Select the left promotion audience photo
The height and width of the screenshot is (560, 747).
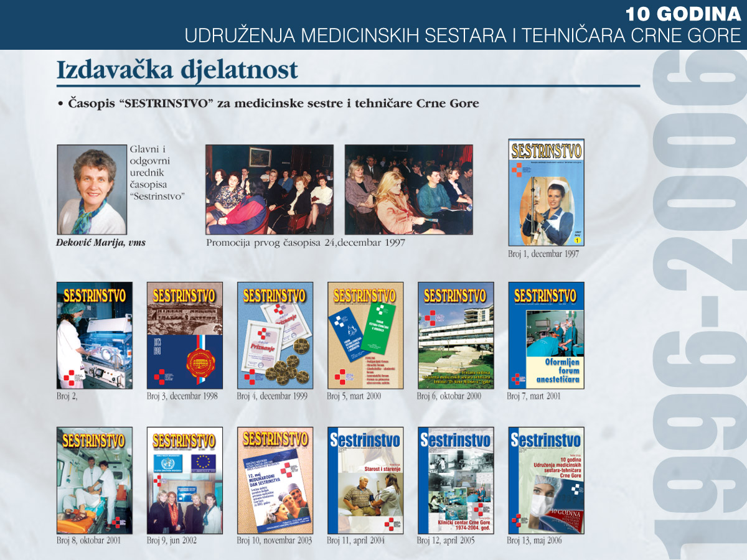tap(270, 190)
